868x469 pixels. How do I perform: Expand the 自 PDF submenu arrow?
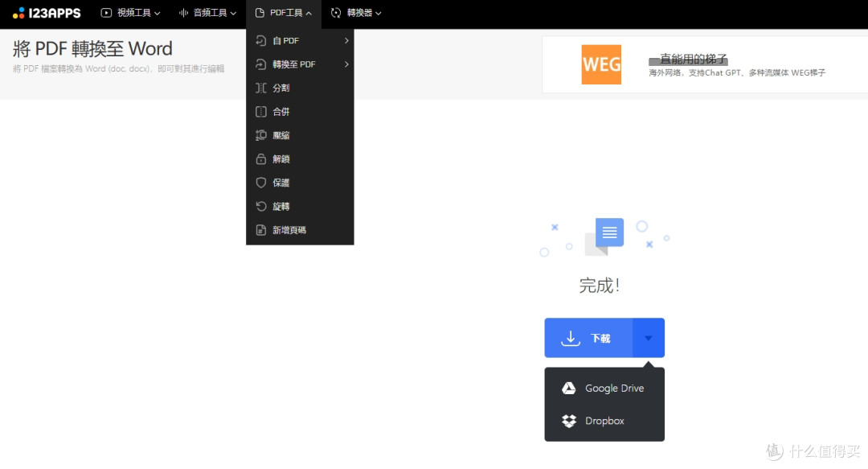pyautogui.click(x=346, y=40)
